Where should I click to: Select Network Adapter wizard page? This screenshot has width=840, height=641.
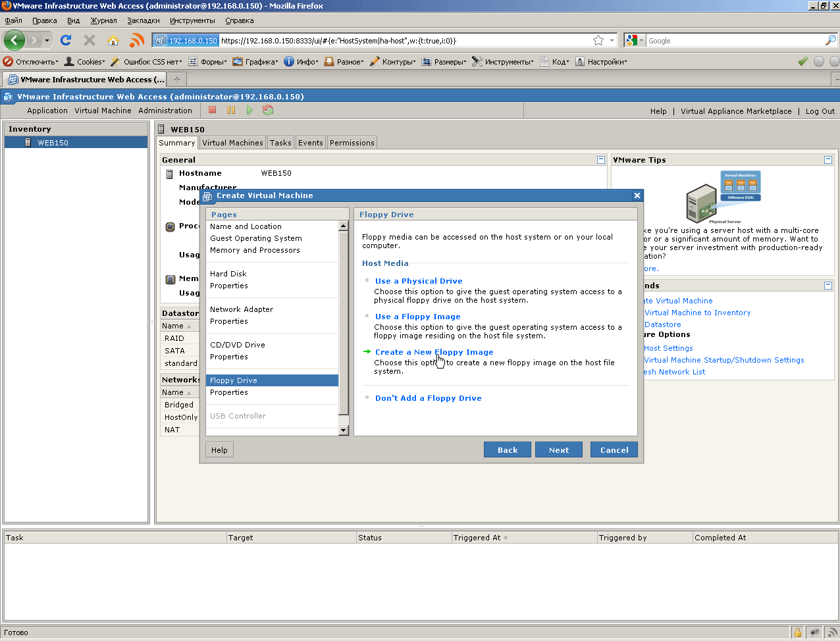pyautogui.click(x=242, y=309)
